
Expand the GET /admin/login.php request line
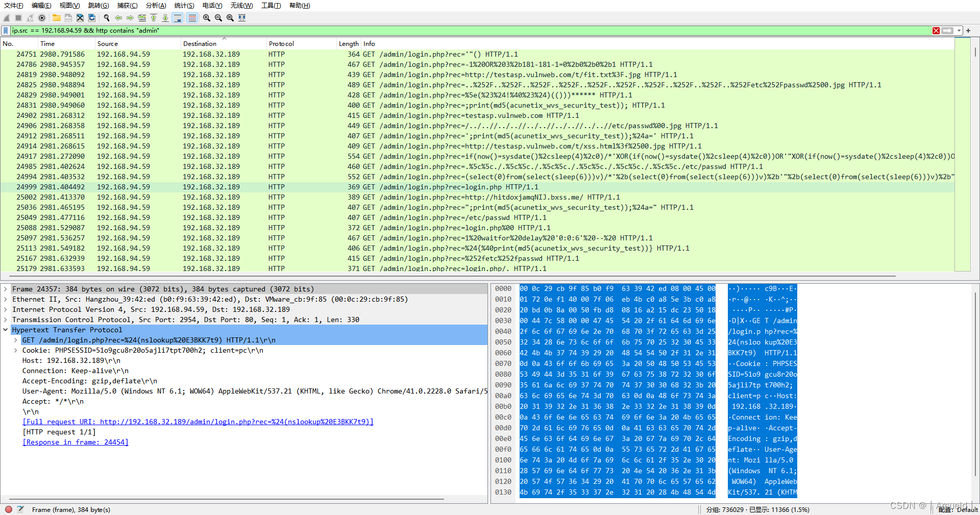click(16, 340)
